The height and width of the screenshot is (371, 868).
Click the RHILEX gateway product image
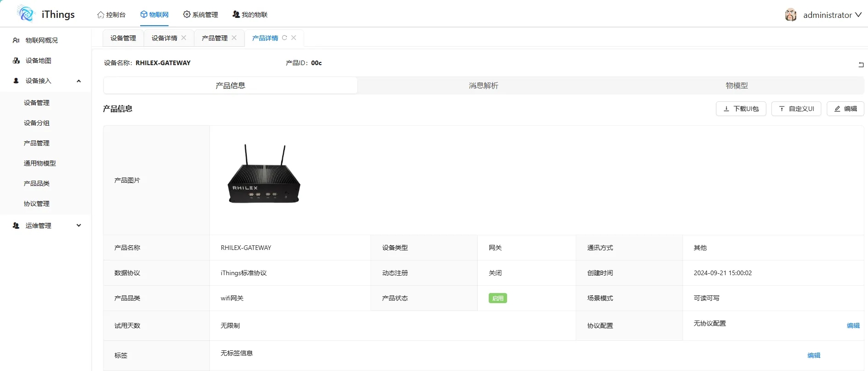[264, 174]
